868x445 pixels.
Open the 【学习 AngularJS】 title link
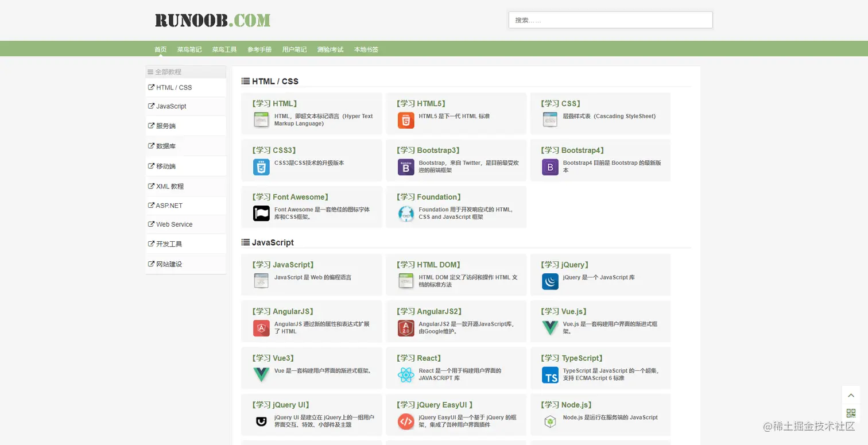[282, 311]
